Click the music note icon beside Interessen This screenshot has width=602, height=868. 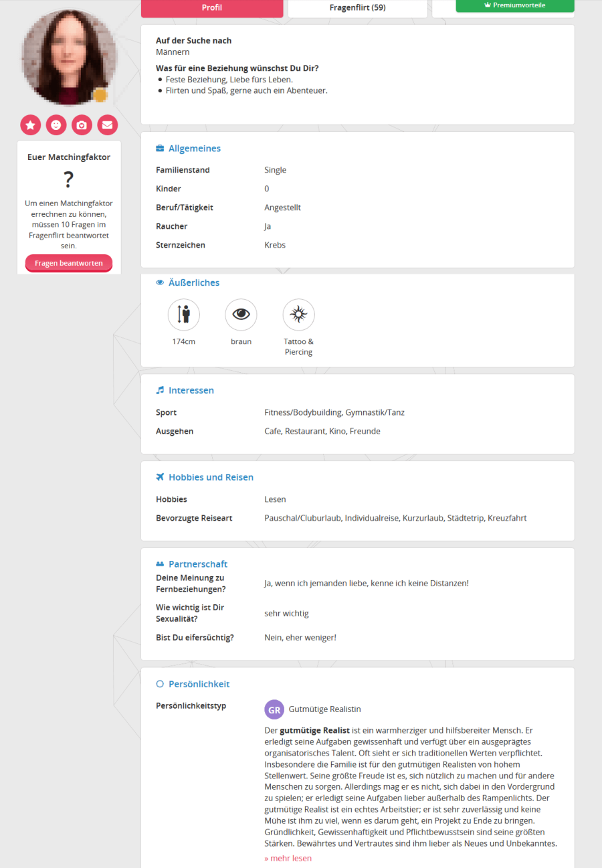[160, 390]
